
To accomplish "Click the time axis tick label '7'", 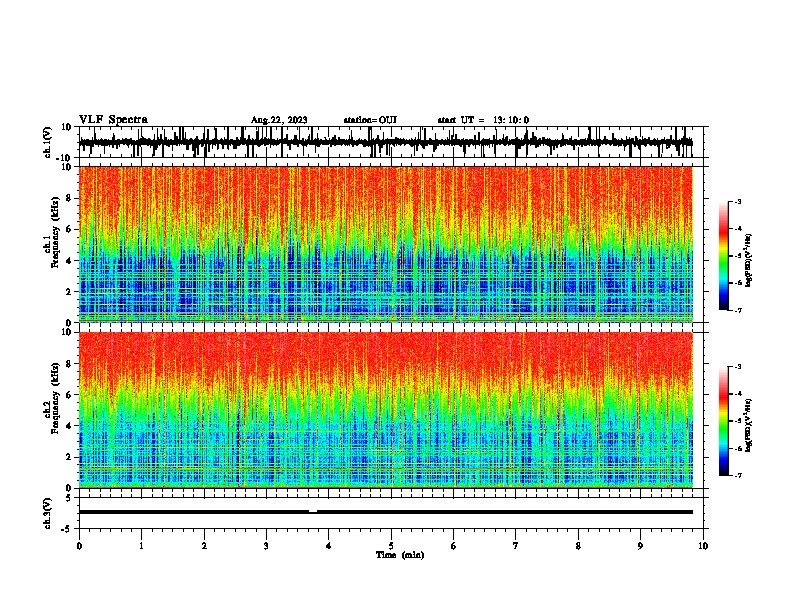I will (516, 546).
